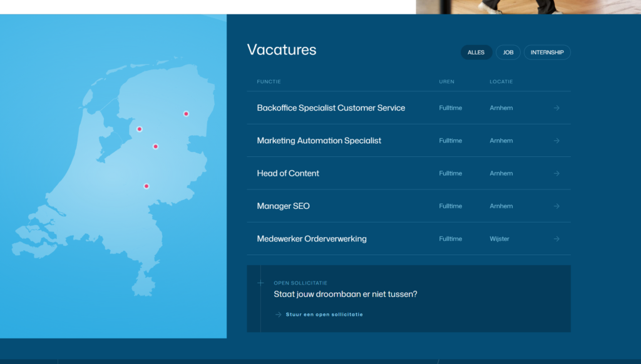The width and height of the screenshot is (641, 364).
Task: Select the southernmost red location dot
Action: tap(146, 186)
